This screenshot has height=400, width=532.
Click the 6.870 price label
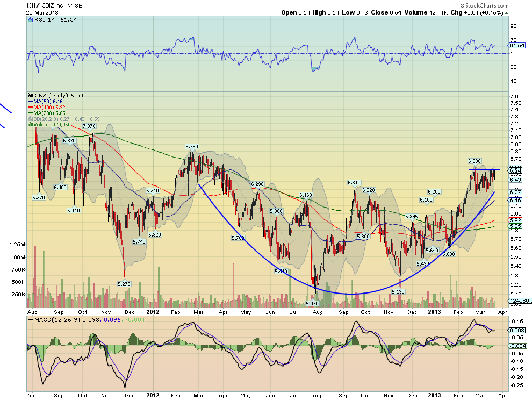point(69,140)
